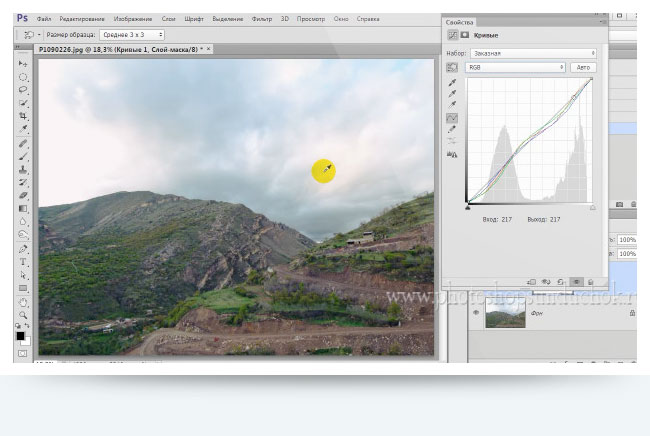The image size is (650, 436).
Task: Swap foreground and background colors
Action: 27,326
